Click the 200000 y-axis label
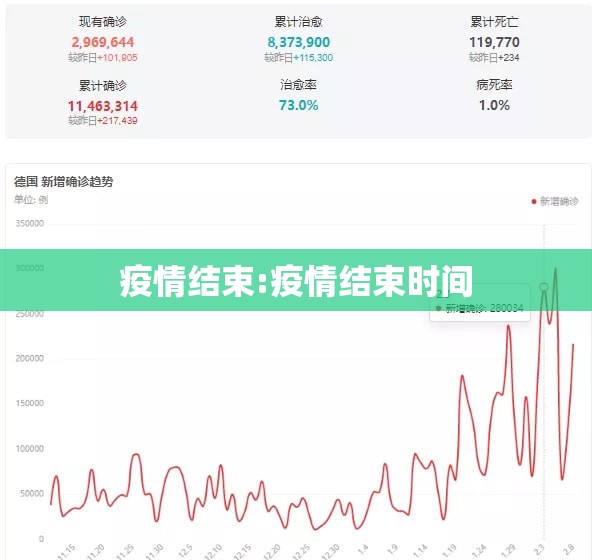This screenshot has height=560, width=592. (30, 358)
